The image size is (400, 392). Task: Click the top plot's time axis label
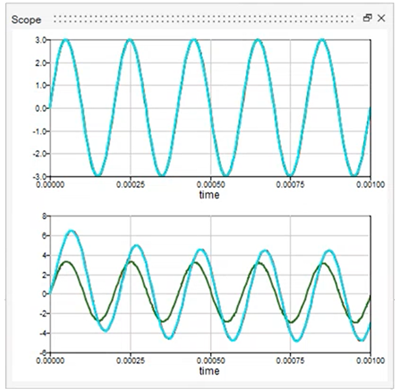pyautogui.click(x=209, y=194)
